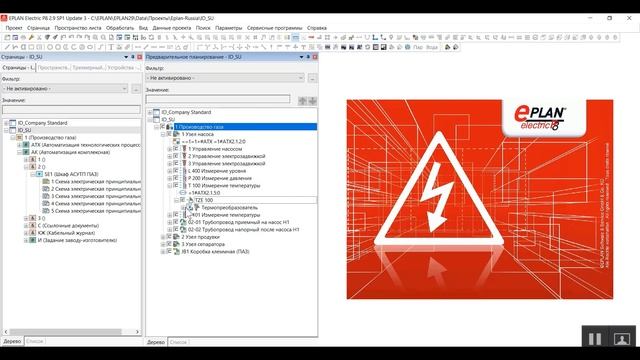Viewport: 640px width, 360px height.
Task: Click the 'Значение' field in planning panel
Action: pos(218,99)
